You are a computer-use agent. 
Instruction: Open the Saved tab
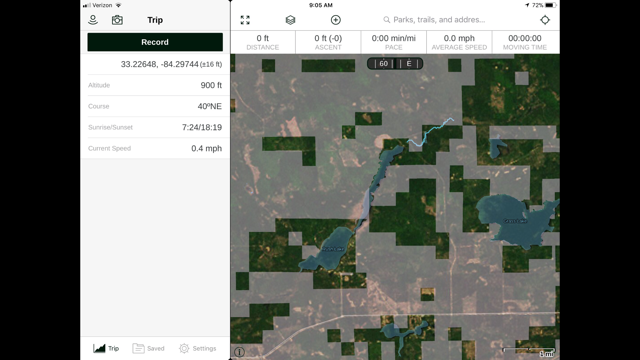(x=148, y=348)
